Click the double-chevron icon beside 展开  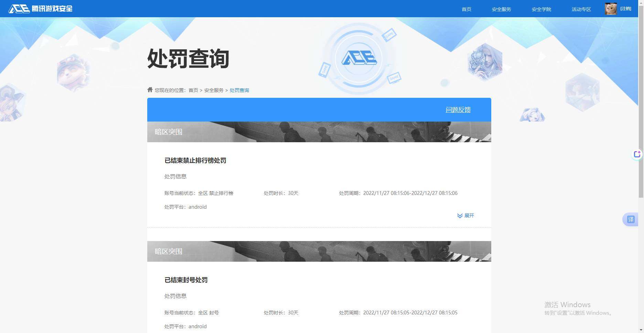coord(460,216)
